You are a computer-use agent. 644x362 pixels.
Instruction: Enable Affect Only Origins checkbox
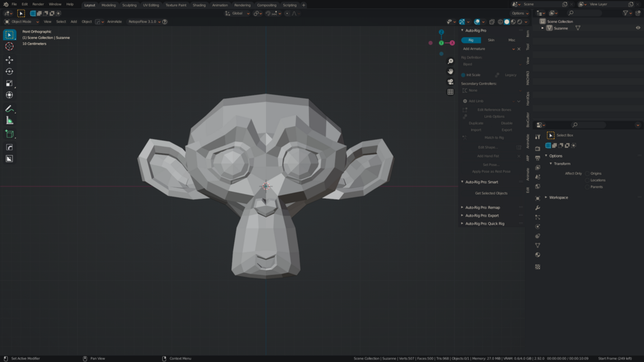pos(588,174)
